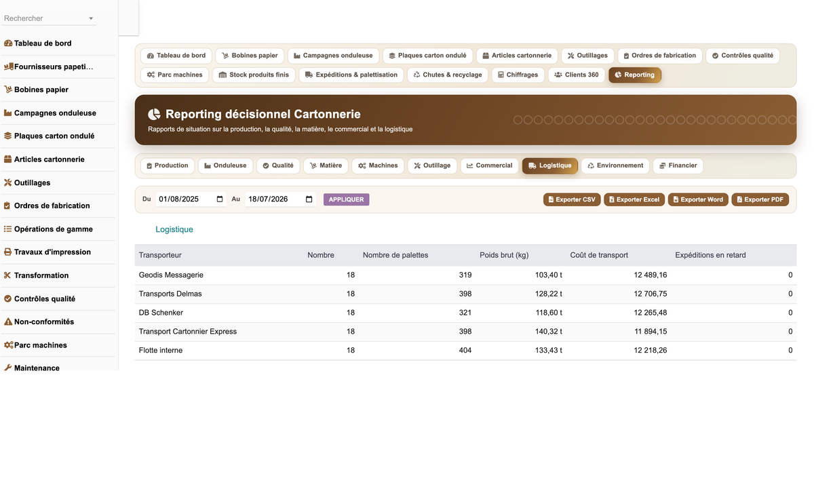Image resolution: width=814 pixels, height=504 pixels.
Task: Open Articles cartonnerie in the top navigation
Action: (x=517, y=56)
